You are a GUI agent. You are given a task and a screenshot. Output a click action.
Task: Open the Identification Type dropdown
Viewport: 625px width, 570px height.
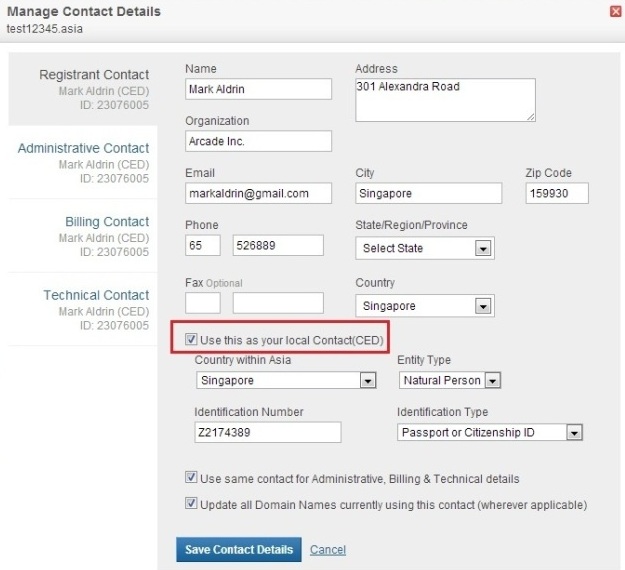[x=490, y=432]
